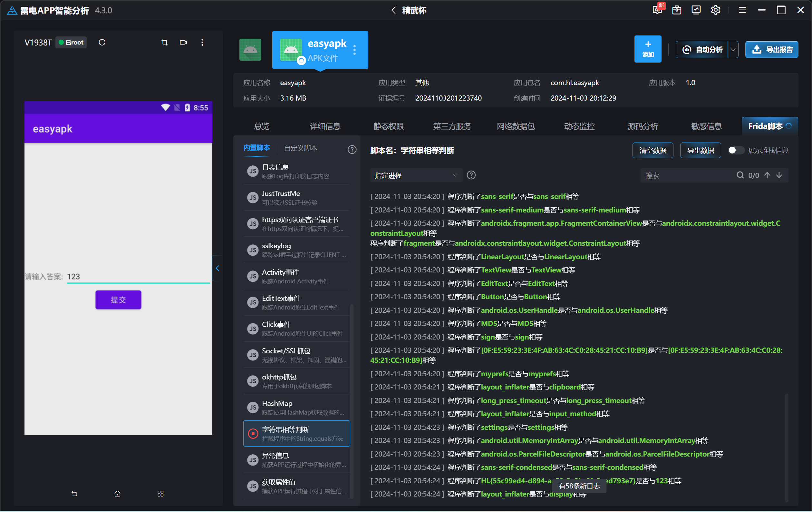The width and height of the screenshot is (812, 512).
Task: Click the 导出报告 button
Action: coord(771,50)
